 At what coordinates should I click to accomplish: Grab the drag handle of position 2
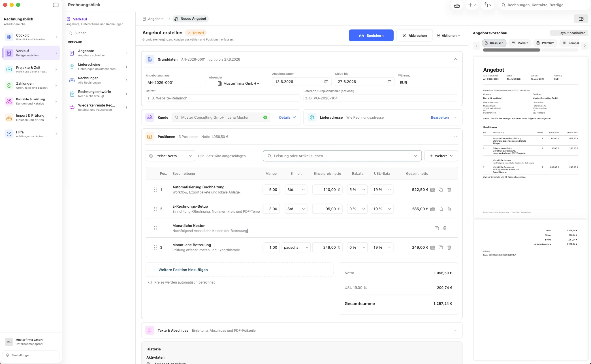(155, 209)
